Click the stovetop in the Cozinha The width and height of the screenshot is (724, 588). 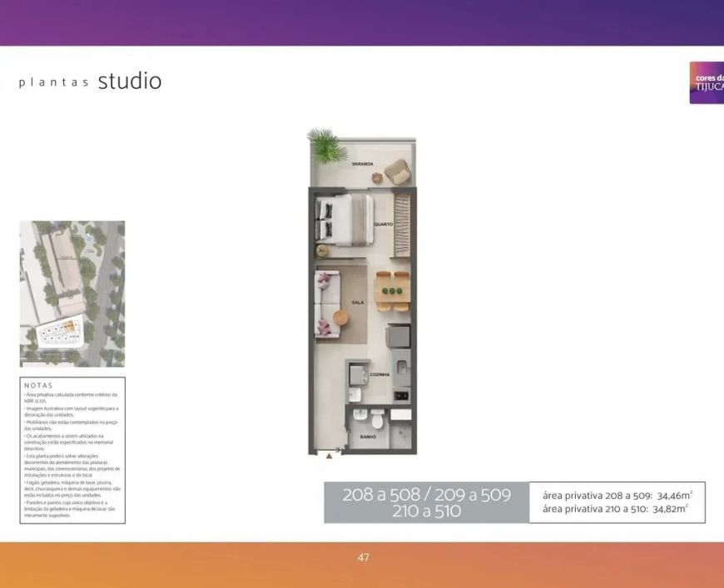click(401, 396)
